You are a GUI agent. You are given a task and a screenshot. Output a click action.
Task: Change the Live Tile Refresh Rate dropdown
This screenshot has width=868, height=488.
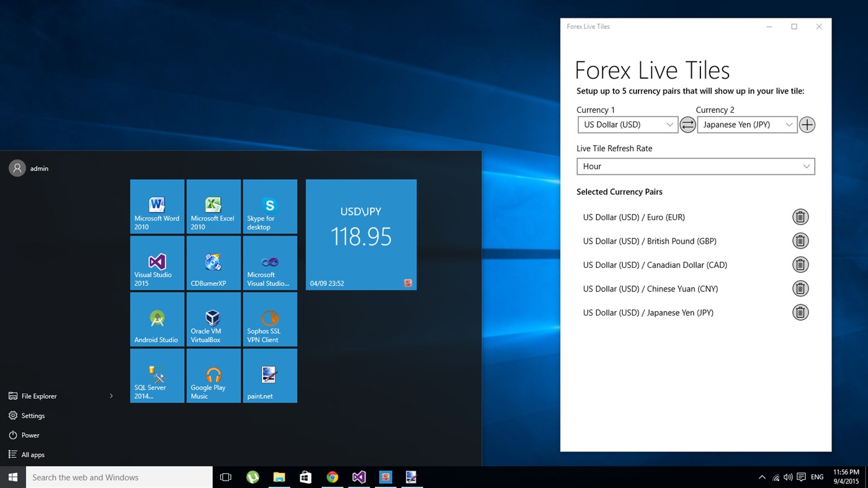pos(695,166)
